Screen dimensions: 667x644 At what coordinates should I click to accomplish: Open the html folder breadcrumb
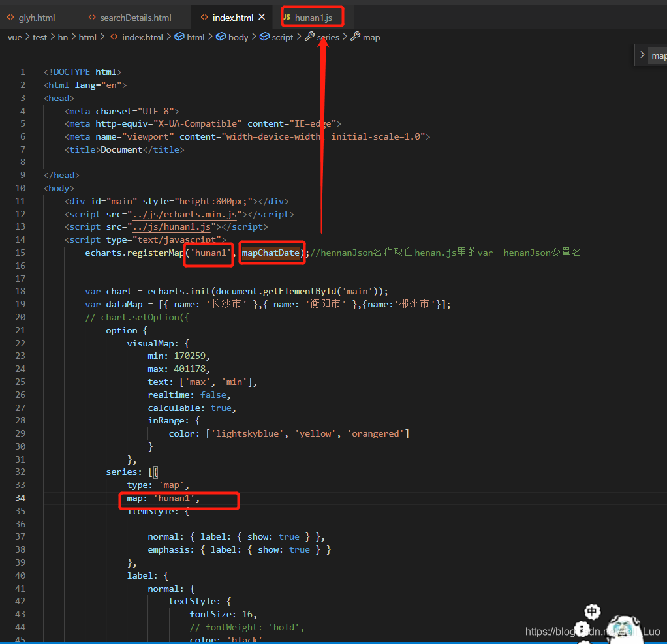(x=87, y=37)
